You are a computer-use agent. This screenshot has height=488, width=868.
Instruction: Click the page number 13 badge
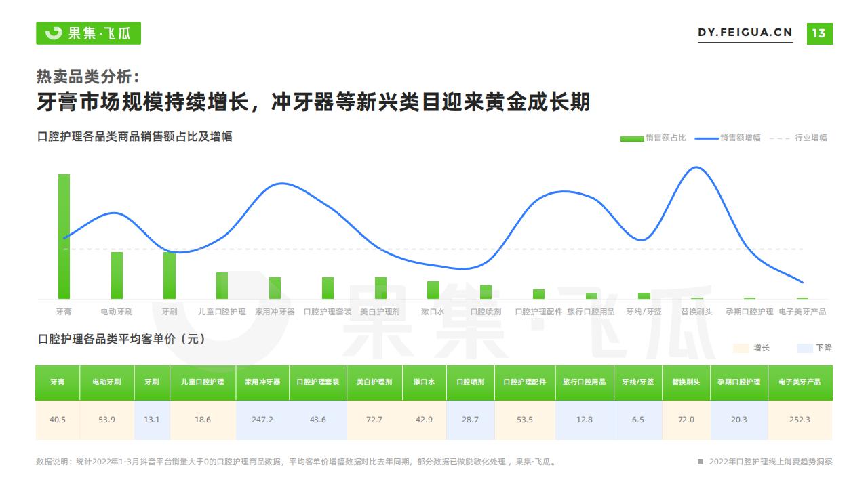819,33
